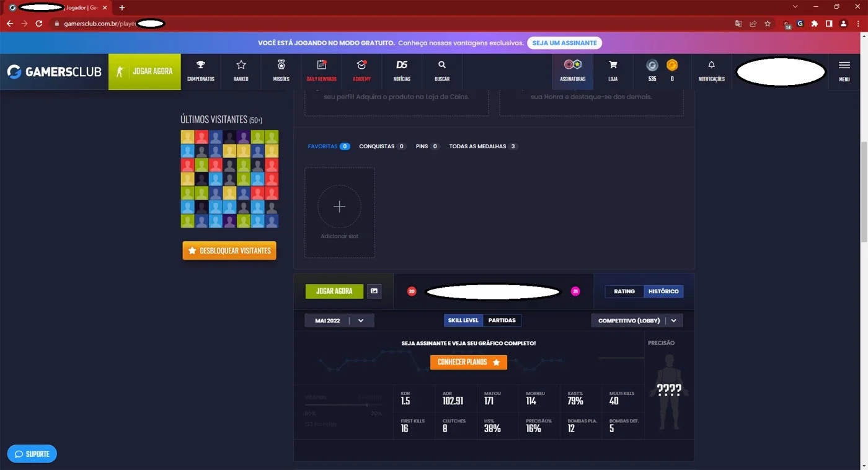Click the Matou 171 stat
The image size is (868, 470).
click(497, 398)
